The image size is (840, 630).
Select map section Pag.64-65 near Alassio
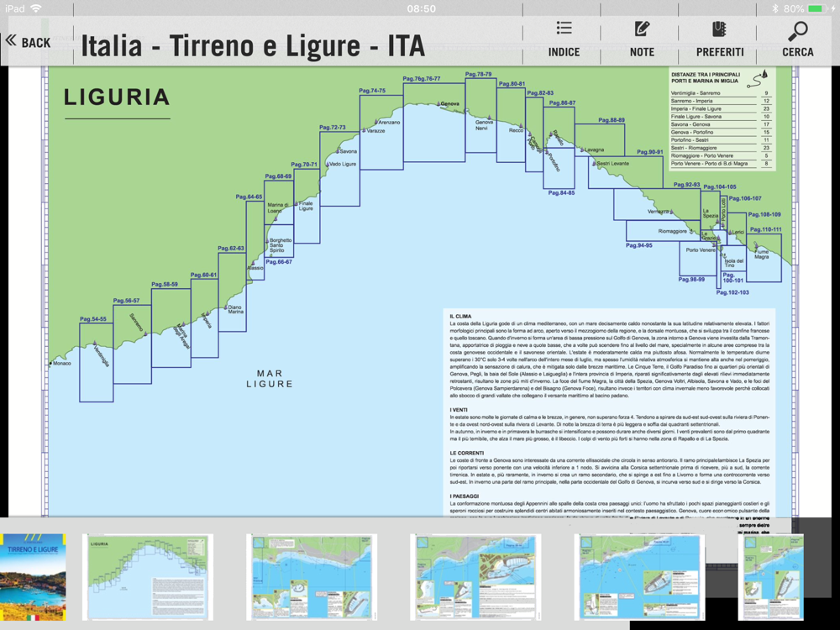click(255, 240)
